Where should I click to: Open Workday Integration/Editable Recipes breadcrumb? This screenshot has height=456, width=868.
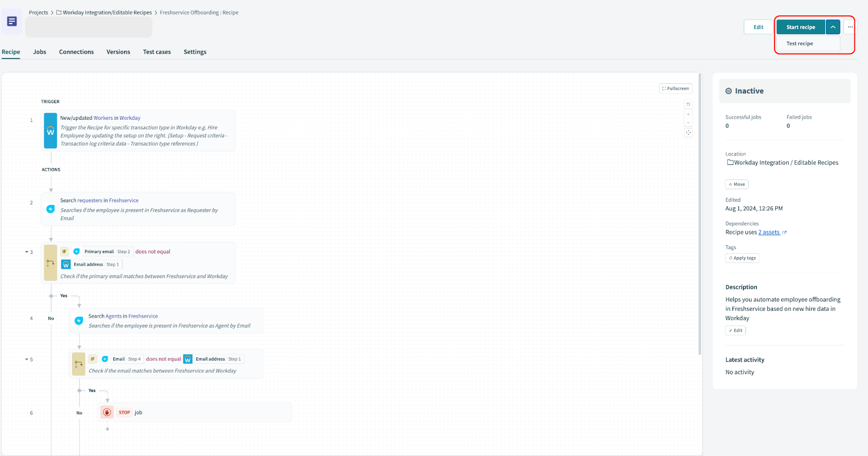point(107,12)
